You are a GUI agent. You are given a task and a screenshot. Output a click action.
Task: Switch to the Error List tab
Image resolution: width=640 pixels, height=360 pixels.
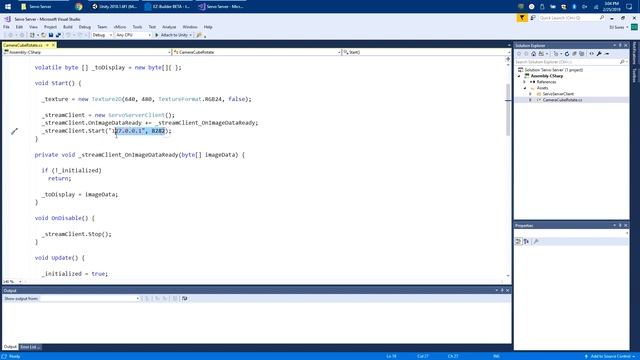tap(30, 347)
